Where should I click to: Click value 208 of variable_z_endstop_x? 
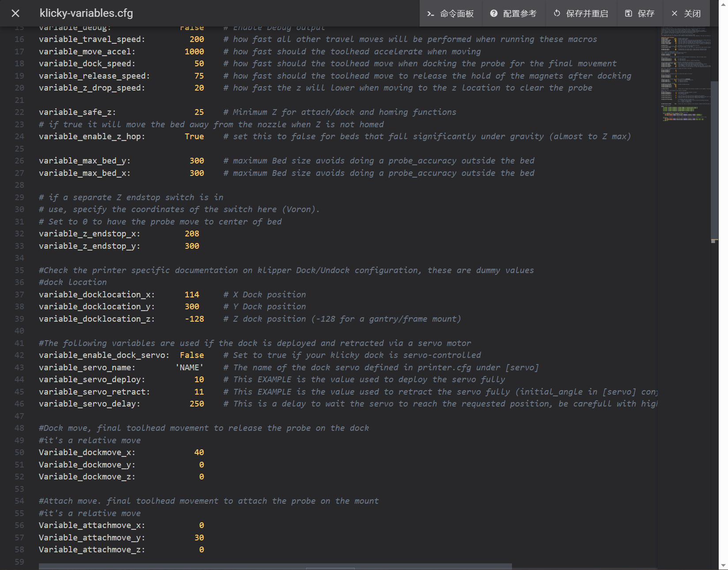tap(192, 234)
